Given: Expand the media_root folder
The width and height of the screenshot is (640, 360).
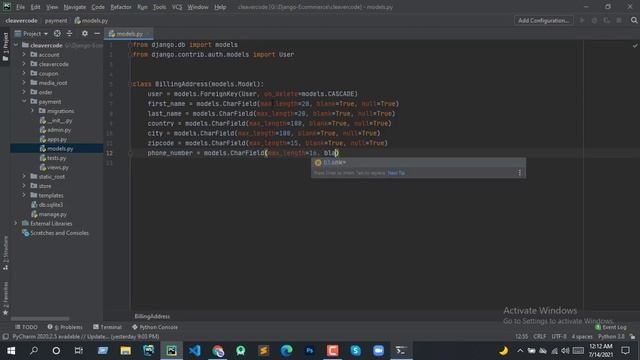Looking at the screenshot, I should click(24, 82).
